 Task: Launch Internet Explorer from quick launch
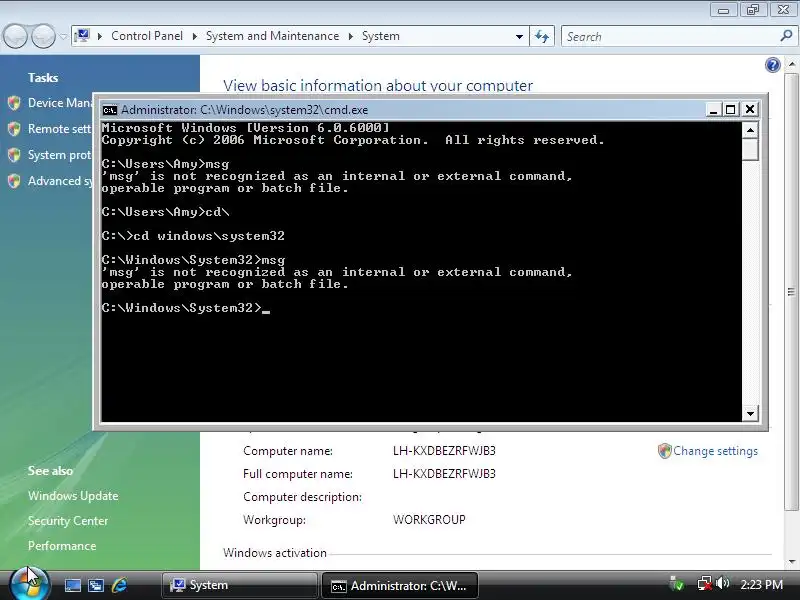pos(119,585)
